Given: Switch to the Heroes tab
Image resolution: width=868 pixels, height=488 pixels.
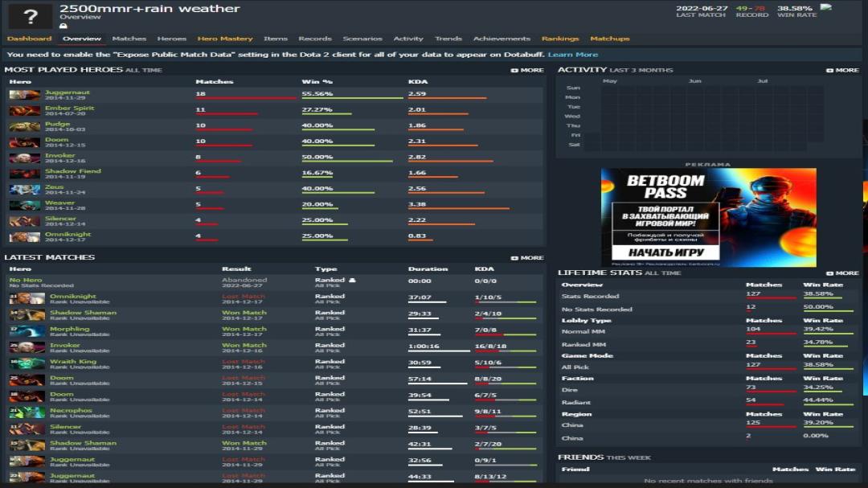Looking at the screenshot, I should (x=172, y=39).
